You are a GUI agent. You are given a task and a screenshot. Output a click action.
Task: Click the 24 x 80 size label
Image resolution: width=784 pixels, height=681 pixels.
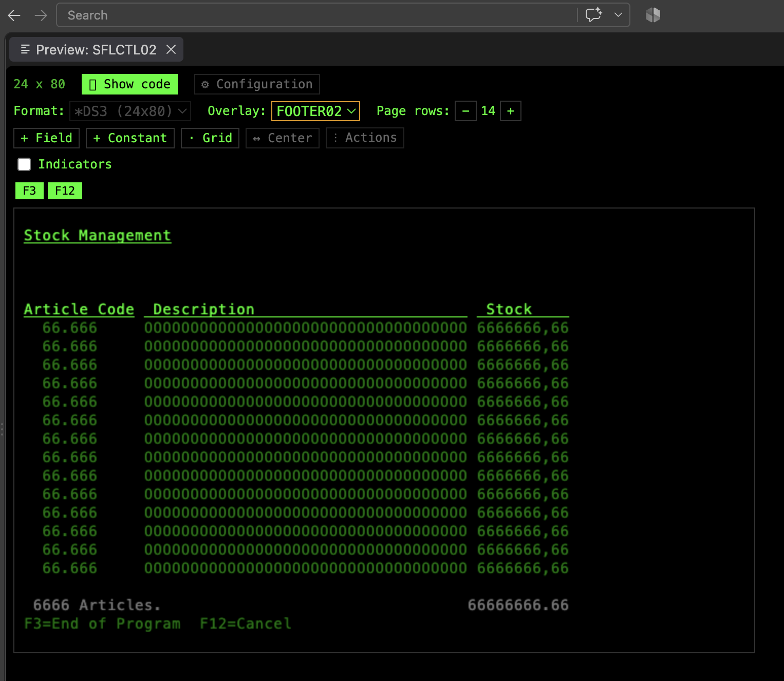[40, 84]
